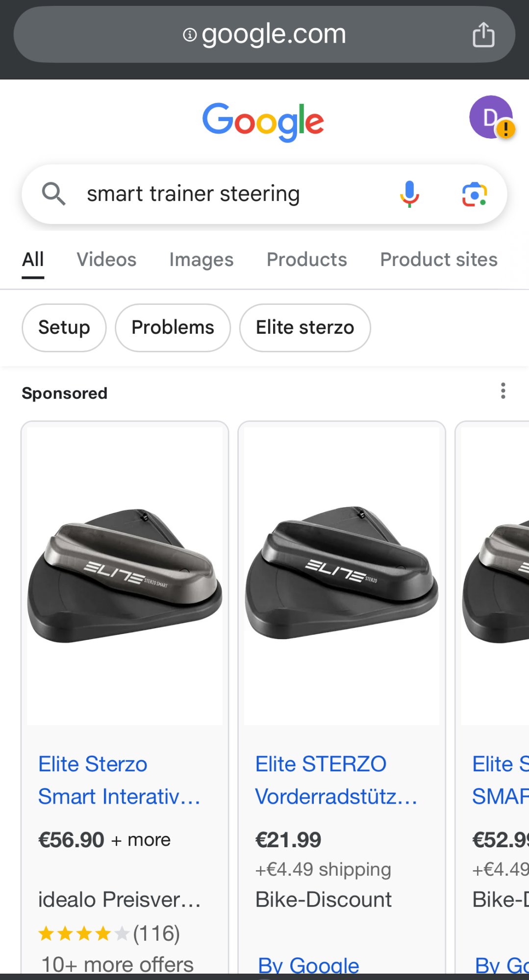Tap the magnifying glass search icon

point(53,194)
